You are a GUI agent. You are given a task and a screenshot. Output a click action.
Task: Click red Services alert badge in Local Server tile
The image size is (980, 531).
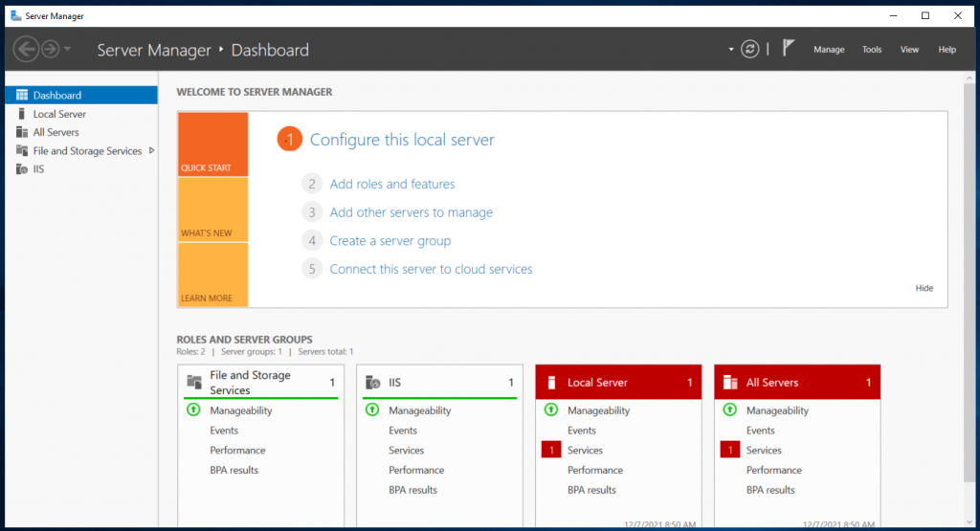click(x=551, y=450)
